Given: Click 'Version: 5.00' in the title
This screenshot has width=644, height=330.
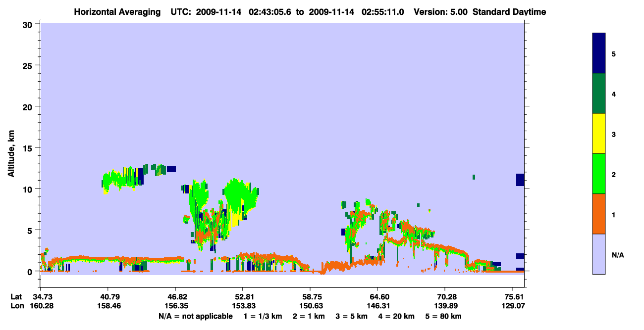Looking at the screenshot, I should click(x=441, y=12).
